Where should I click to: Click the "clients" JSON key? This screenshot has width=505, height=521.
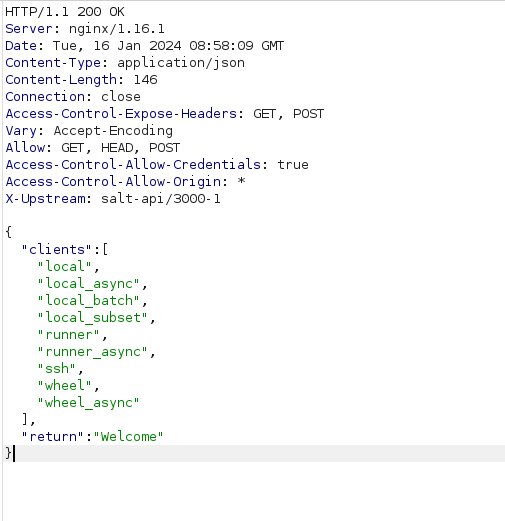(56, 250)
